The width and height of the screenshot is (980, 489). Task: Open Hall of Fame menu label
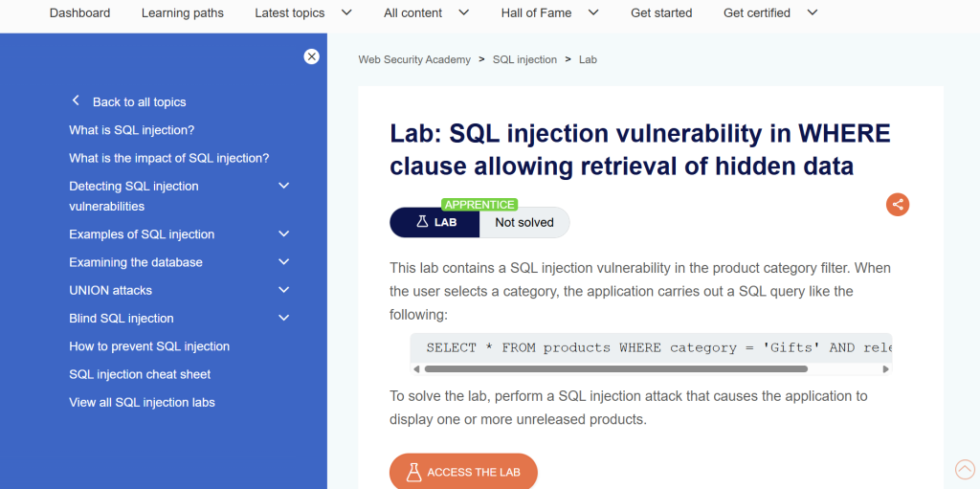click(536, 12)
